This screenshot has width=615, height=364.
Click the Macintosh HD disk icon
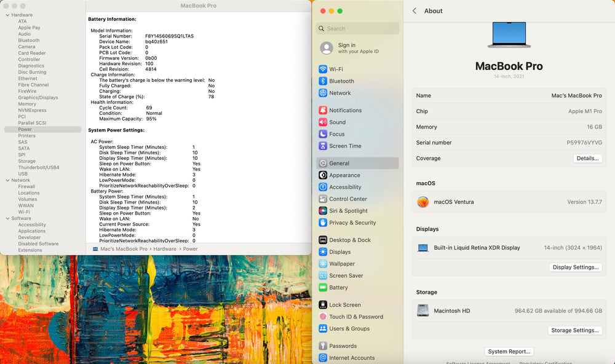[x=423, y=311]
